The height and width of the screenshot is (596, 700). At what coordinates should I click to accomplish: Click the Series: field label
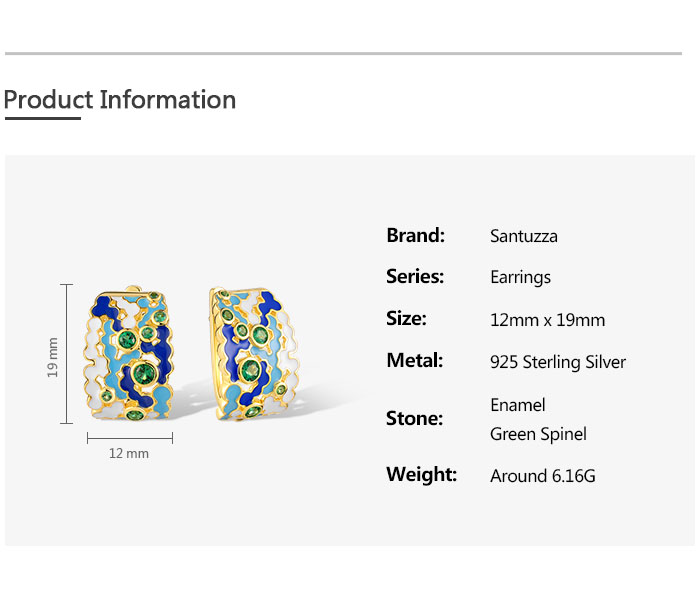tap(415, 277)
